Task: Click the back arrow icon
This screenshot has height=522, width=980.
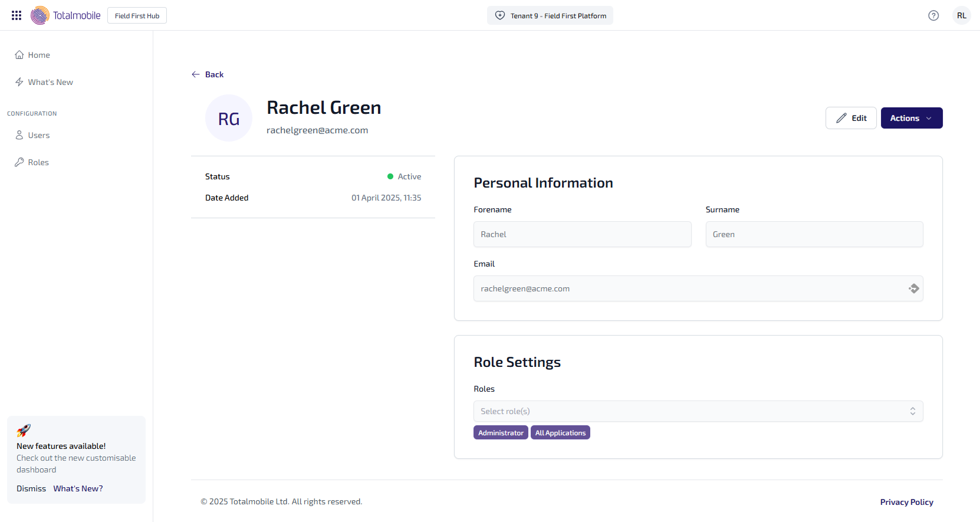Action: pyautogui.click(x=196, y=74)
